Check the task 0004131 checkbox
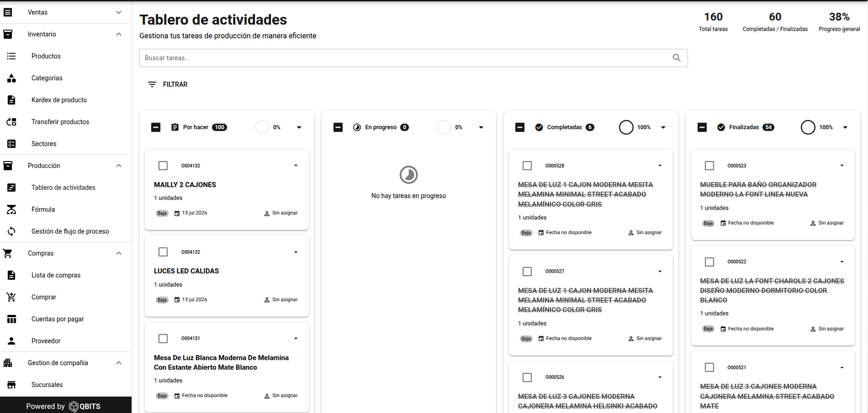The image size is (868, 413). pos(163,339)
